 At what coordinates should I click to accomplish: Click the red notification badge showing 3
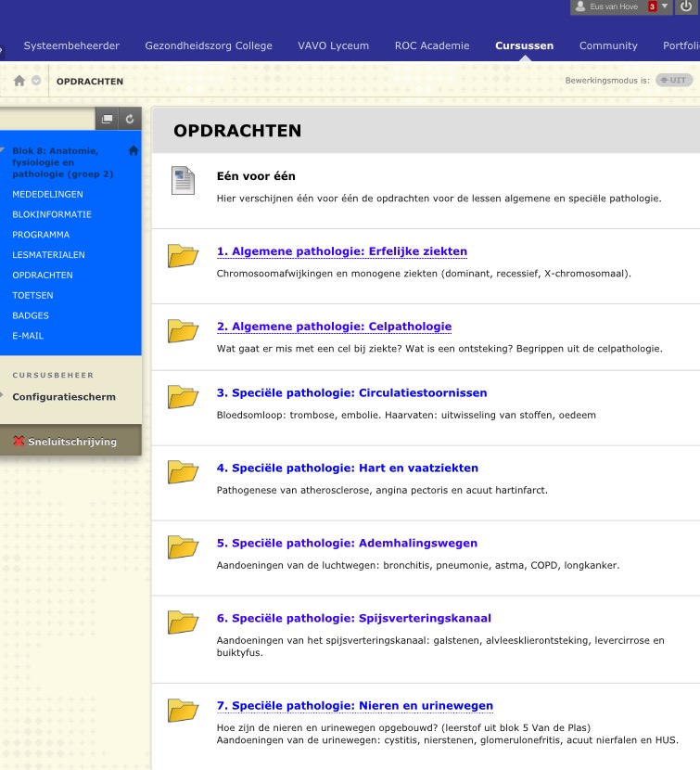point(652,6)
